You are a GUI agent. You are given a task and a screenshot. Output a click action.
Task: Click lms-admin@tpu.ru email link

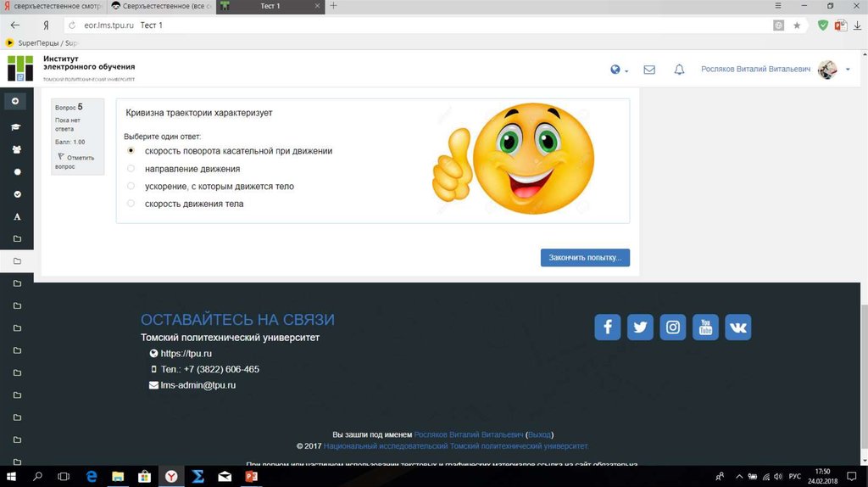pyautogui.click(x=198, y=385)
